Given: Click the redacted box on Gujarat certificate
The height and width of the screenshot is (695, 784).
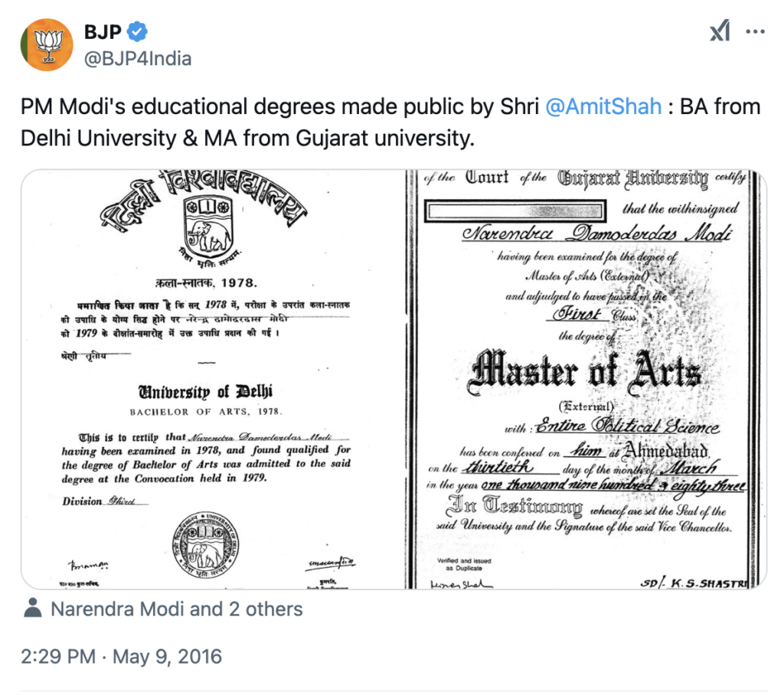Looking at the screenshot, I should click(520, 210).
